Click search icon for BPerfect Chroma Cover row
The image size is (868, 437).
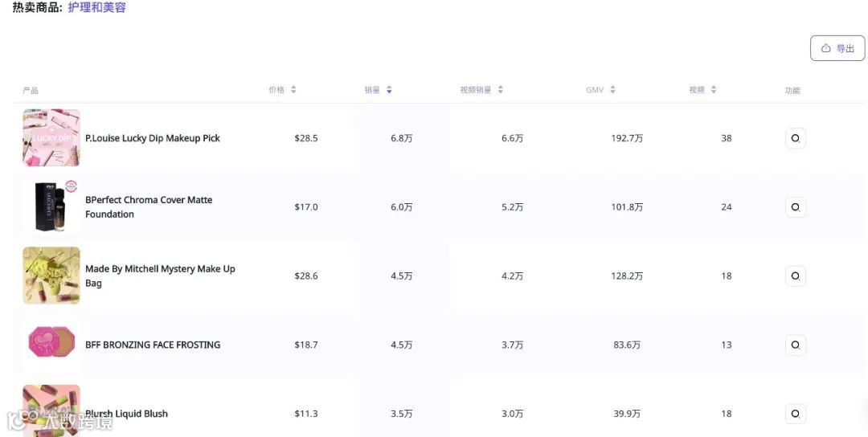(x=795, y=207)
